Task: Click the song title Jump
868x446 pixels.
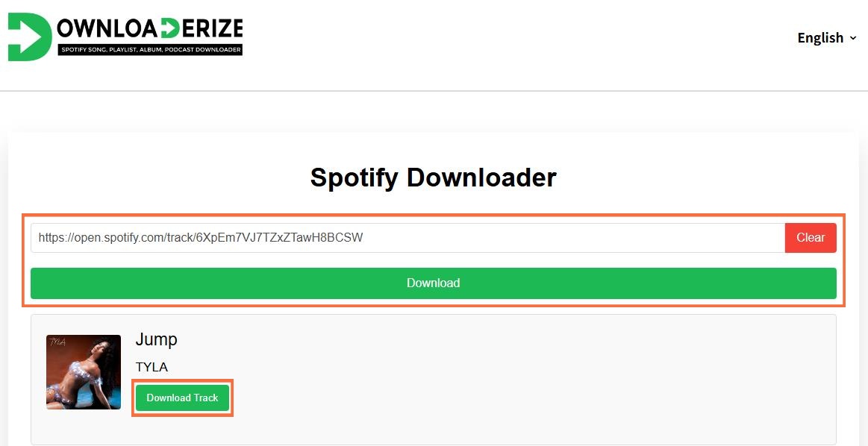Action: pyautogui.click(x=156, y=340)
